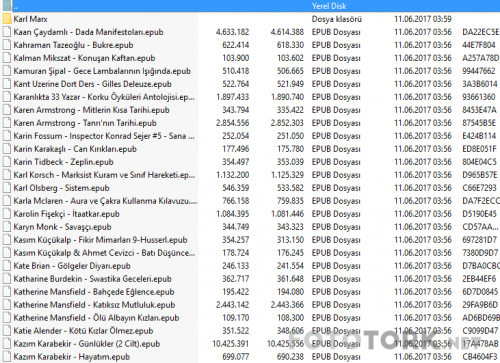Select 'Karyn Monk - Savaşçı.epub' file name

62,227
